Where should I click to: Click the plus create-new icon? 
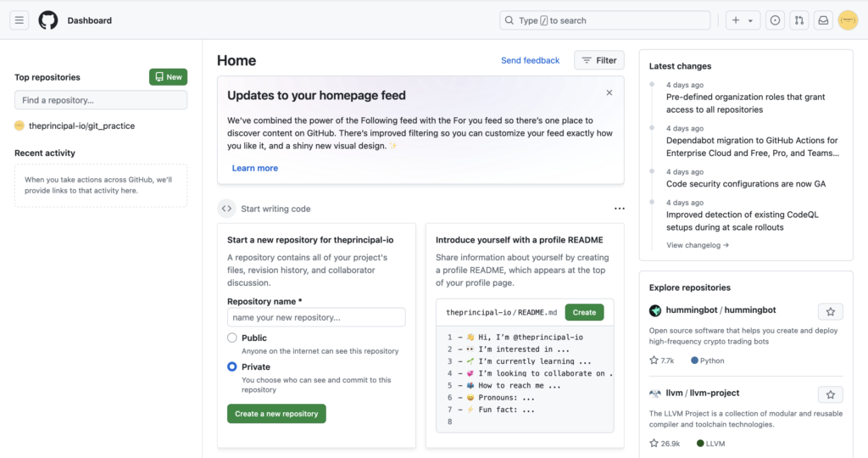click(x=736, y=20)
